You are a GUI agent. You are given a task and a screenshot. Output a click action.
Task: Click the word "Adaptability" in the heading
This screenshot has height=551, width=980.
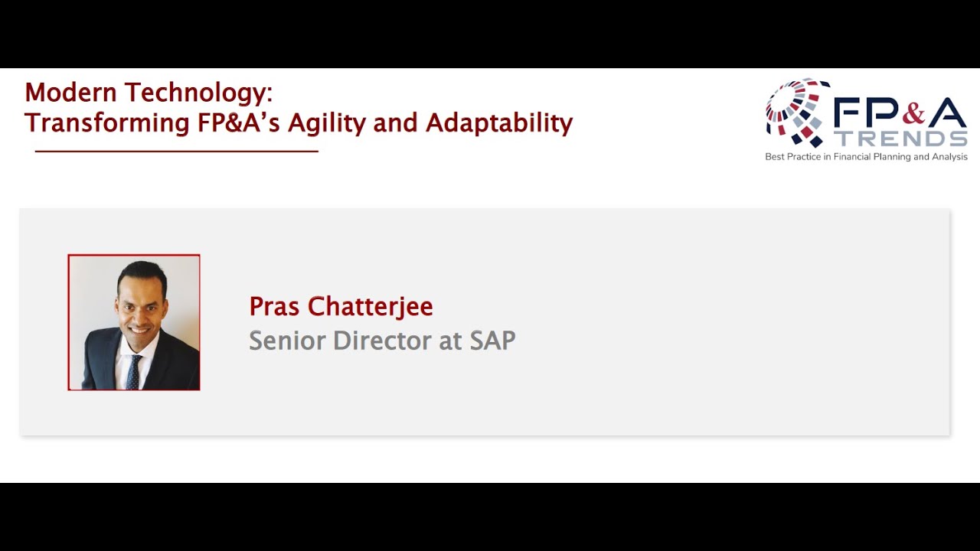coord(498,122)
